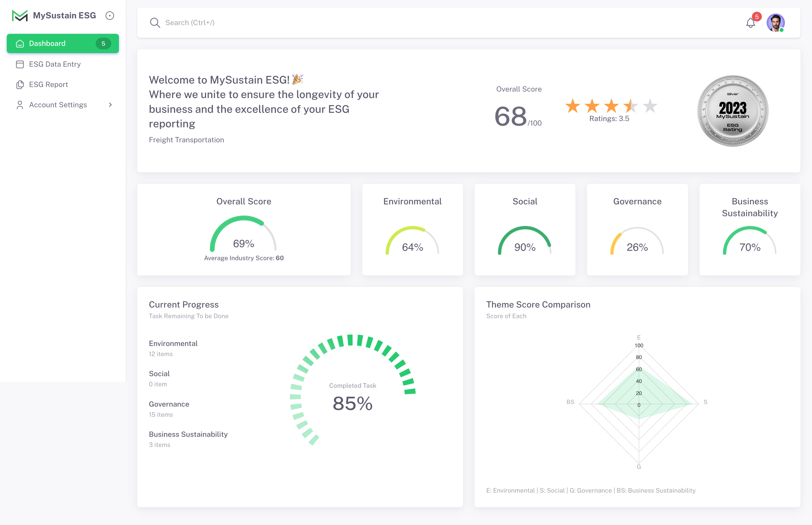Open Account Settings menu
The height and width of the screenshot is (525, 812).
63,105
